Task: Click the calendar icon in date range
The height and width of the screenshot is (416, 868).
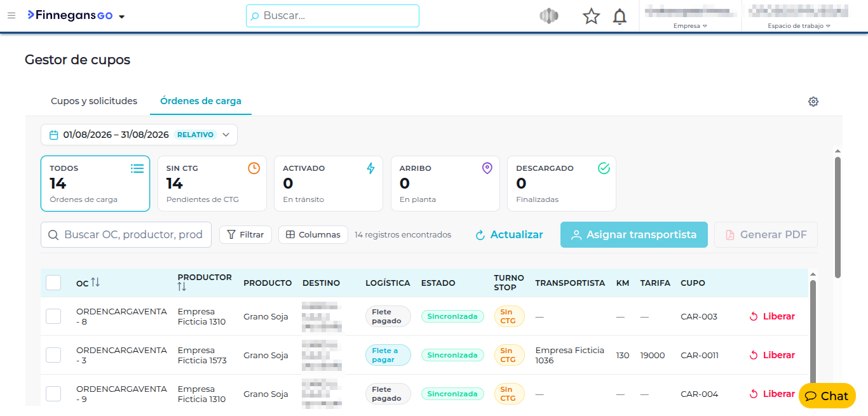Action: coord(54,135)
